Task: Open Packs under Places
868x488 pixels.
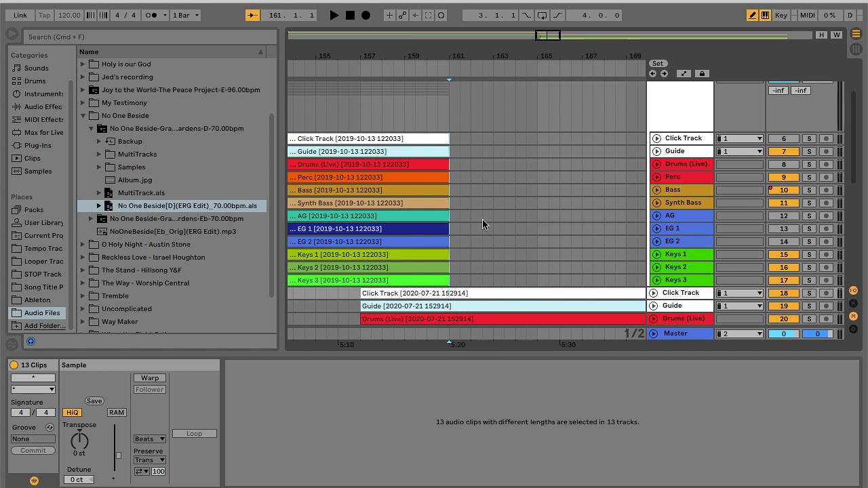Action: tap(33, 209)
